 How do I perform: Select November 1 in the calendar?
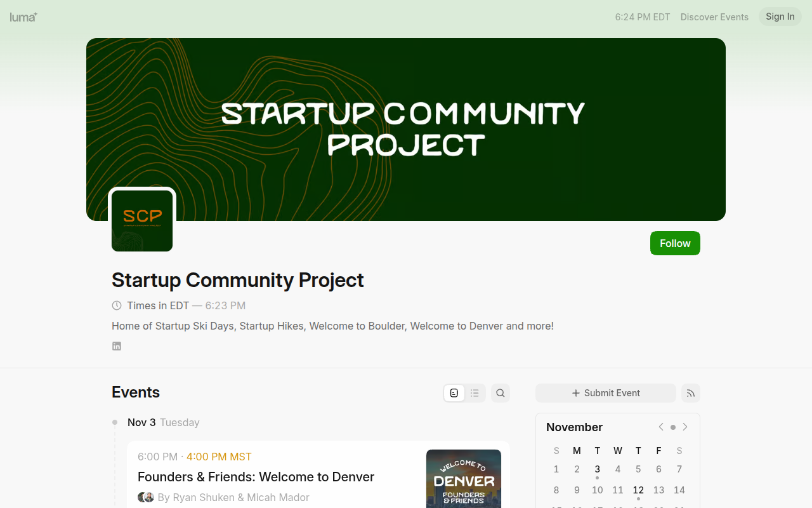tap(556, 469)
